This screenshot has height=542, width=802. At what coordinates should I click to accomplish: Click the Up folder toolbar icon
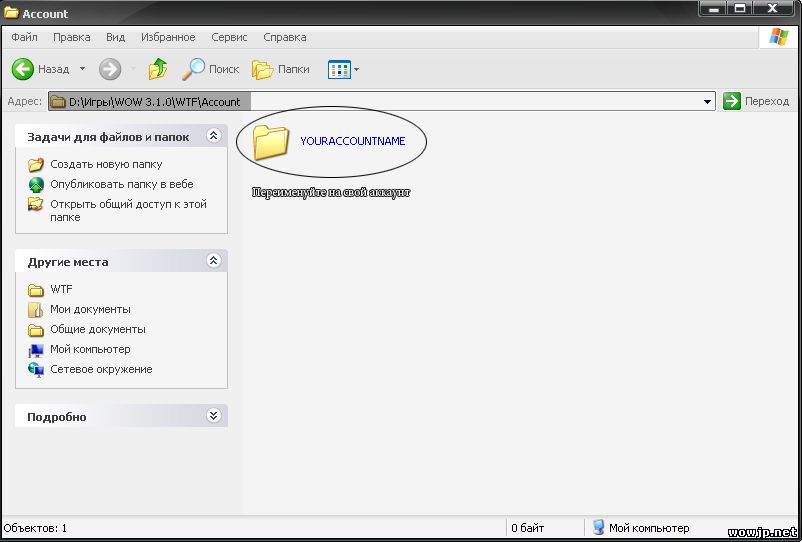coord(157,69)
